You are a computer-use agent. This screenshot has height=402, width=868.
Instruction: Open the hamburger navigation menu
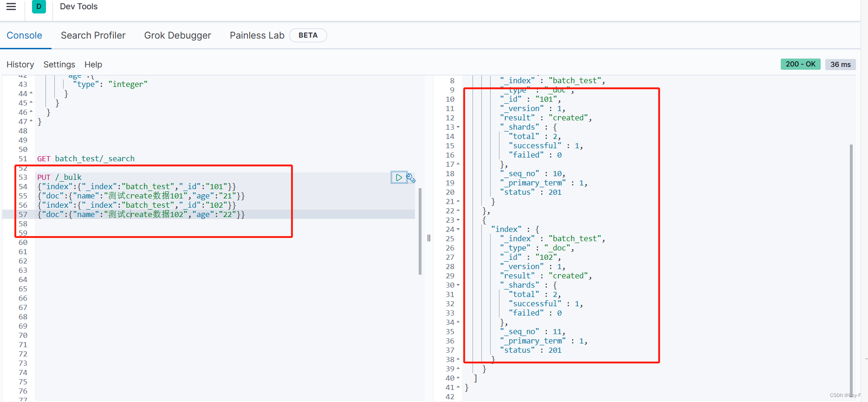click(x=11, y=7)
